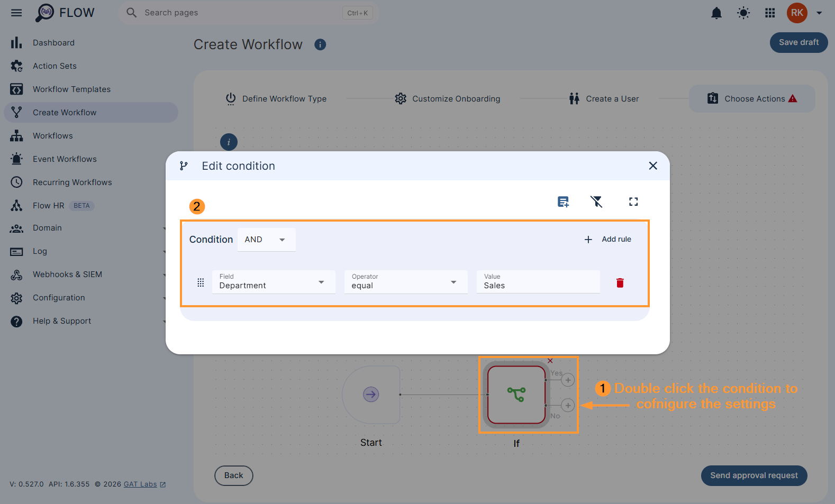Click the Action Sets gear icon
Image resolution: width=835 pixels, height=504 pixels.
coord(16,66)
